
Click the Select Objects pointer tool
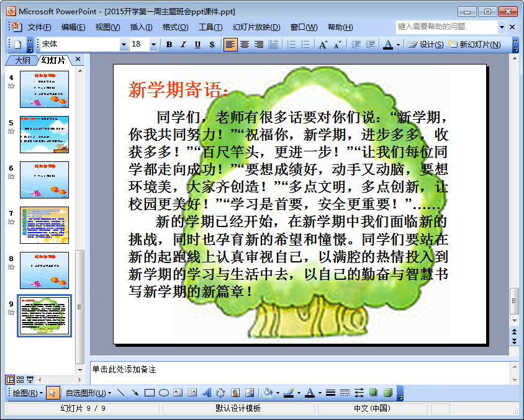click(x=53, y=393)
